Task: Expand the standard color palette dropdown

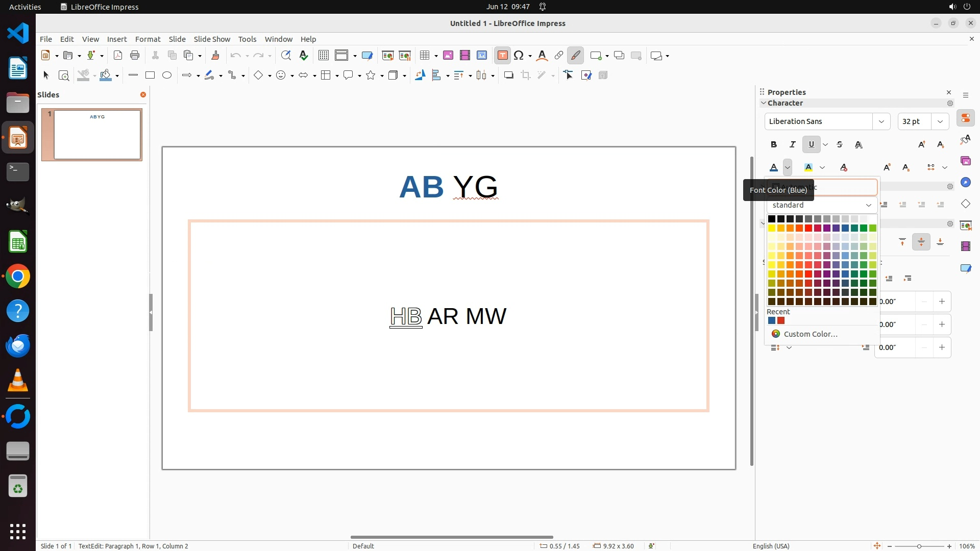Action: (x=868, y=205)
